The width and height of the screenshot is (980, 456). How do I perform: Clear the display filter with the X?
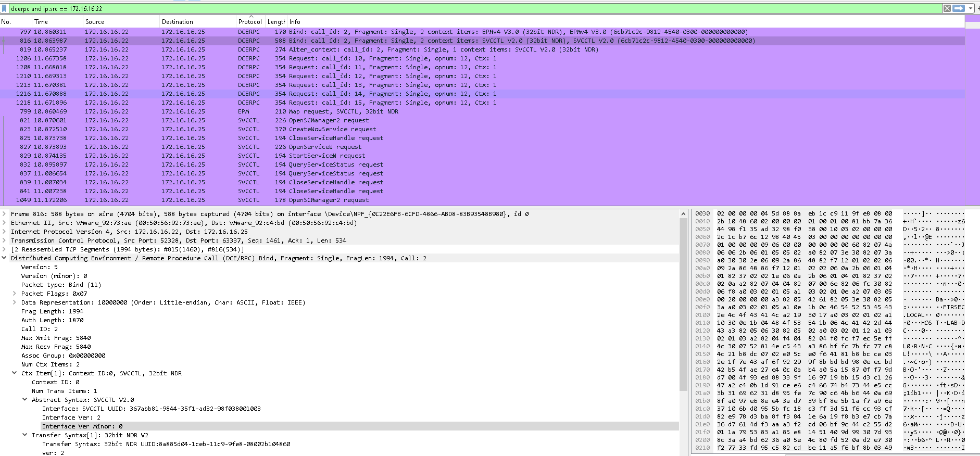947,8
